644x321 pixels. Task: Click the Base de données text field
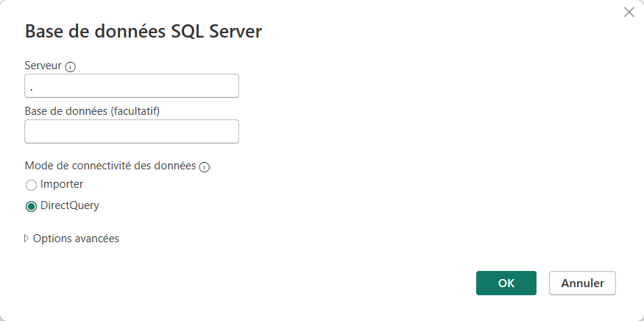pyautogui.click(x=132, y=132)
